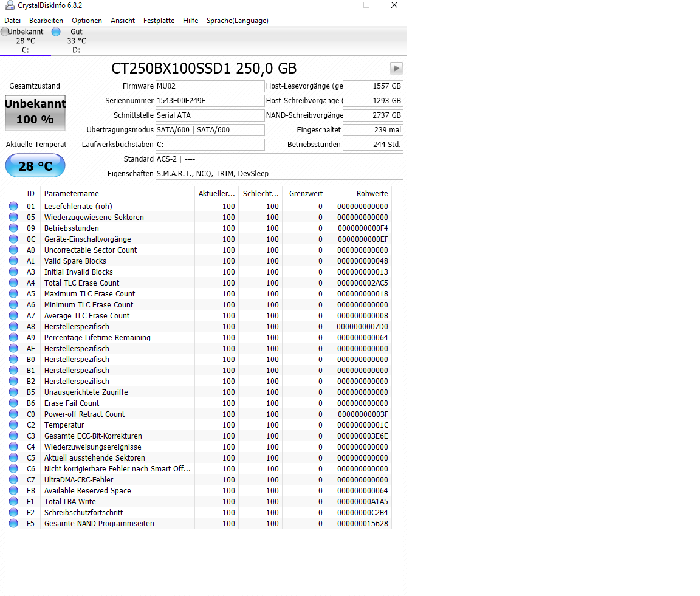Screen dimensions: 700x596
Task: Click the Rohwerte column header
Action: [359, 194]
